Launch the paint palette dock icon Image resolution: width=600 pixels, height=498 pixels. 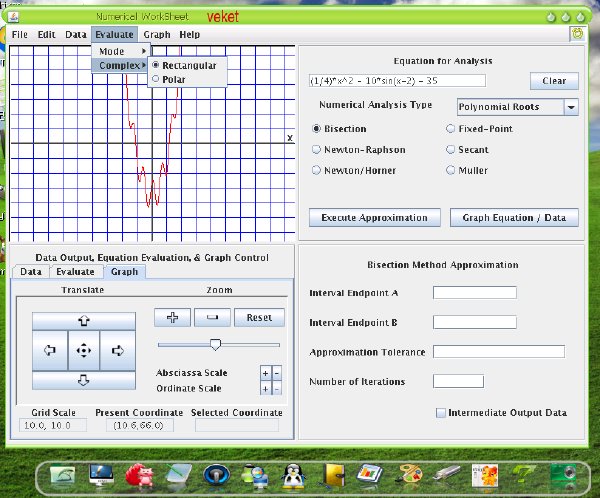[409, 476]
